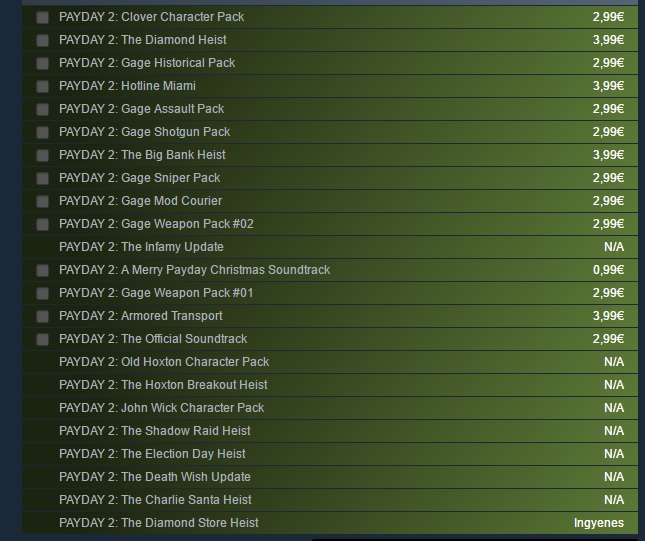Check The Diamond Heist checkbox
The height and width of the screenshot is (541, 645).
tap(42, 40)
